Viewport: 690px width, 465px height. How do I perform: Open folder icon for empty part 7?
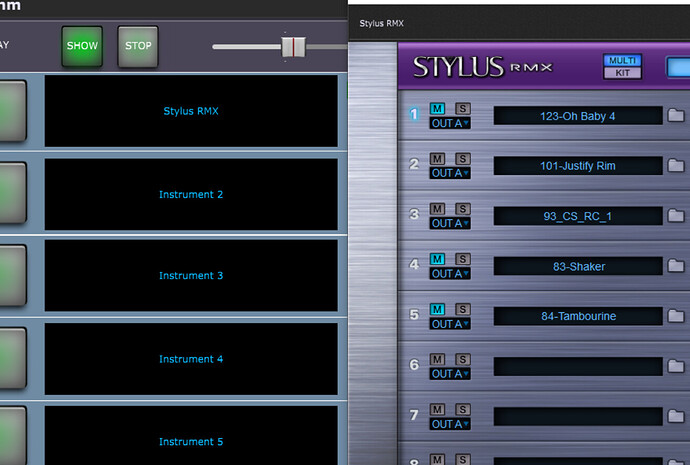(676, 416)
